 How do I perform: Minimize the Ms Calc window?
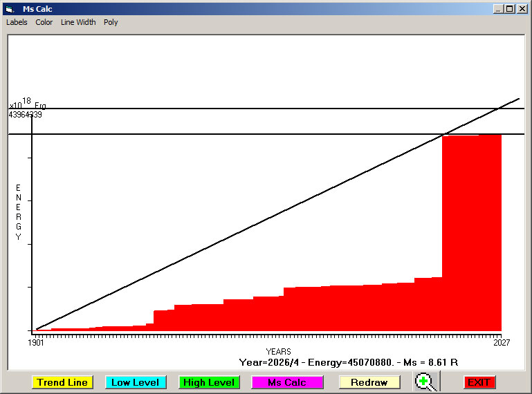pyautogui.click(x=498, y=9)
